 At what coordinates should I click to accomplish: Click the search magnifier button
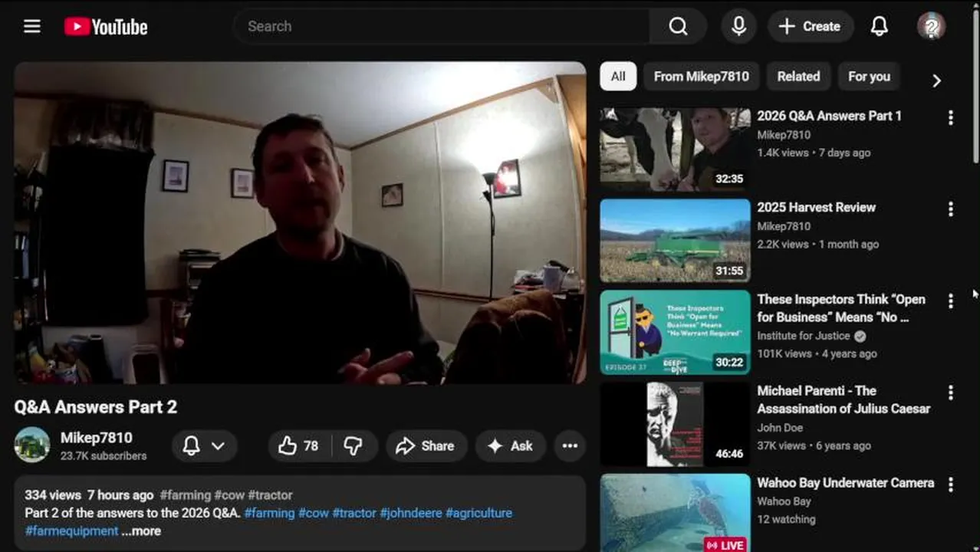[x=678, y=26]
